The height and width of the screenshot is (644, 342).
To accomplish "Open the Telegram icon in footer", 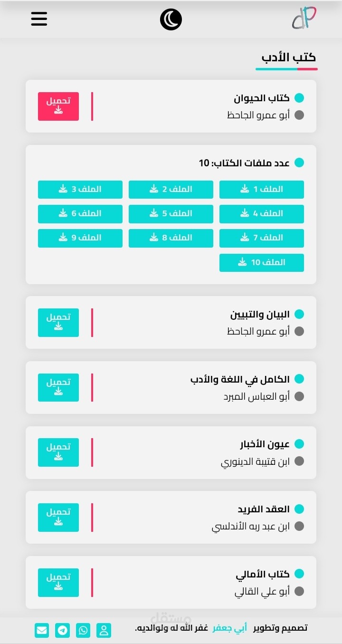I will pyautogui.click(x=62, y=630).
